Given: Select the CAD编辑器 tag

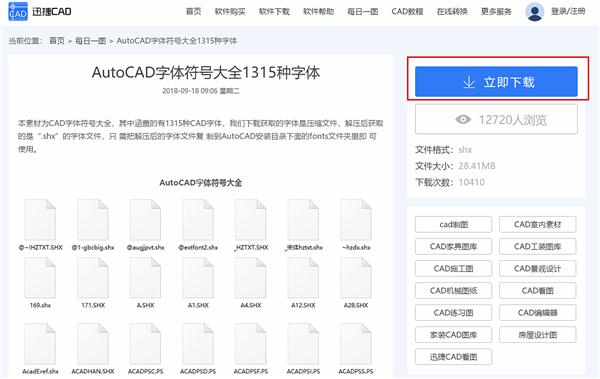Looking at the screenshot, I should pos(538,313).
